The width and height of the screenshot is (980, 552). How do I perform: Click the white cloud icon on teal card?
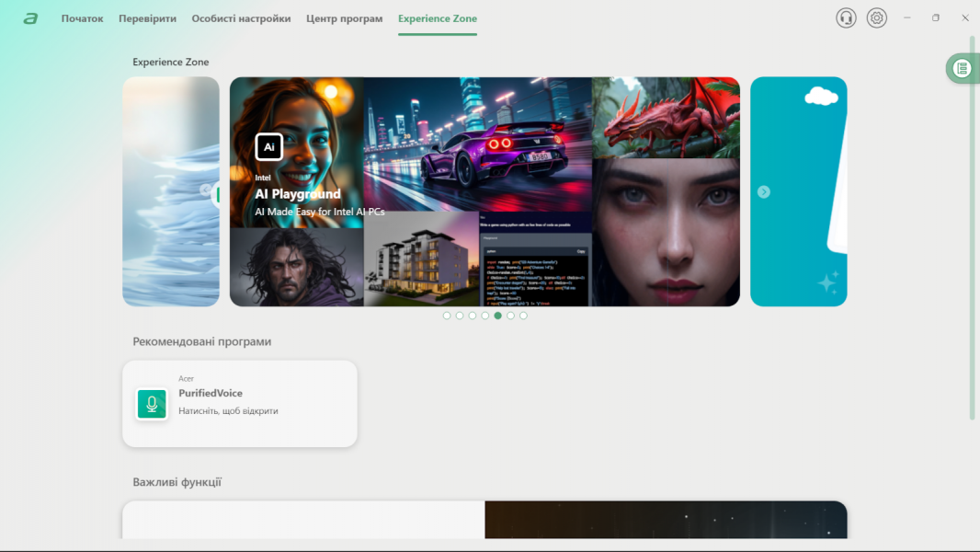point(820,96)
